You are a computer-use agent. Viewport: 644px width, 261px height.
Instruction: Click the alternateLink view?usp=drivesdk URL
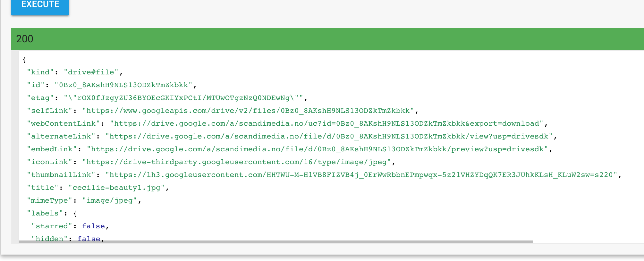329,136
